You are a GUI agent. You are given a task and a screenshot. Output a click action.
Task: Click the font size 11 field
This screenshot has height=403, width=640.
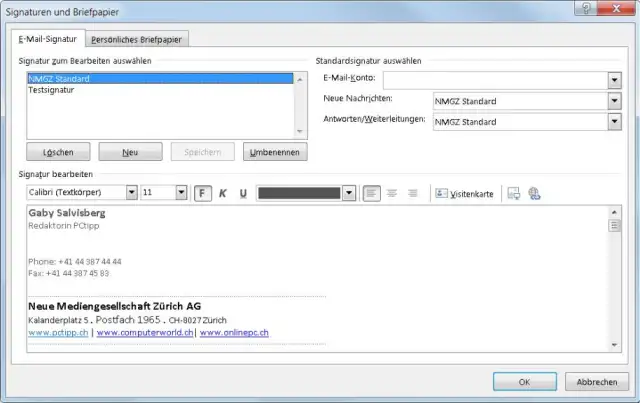[x=158, y=192]
